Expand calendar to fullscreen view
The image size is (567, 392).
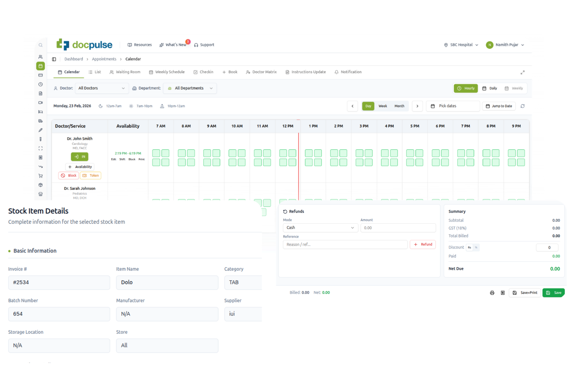coord(522,72)
